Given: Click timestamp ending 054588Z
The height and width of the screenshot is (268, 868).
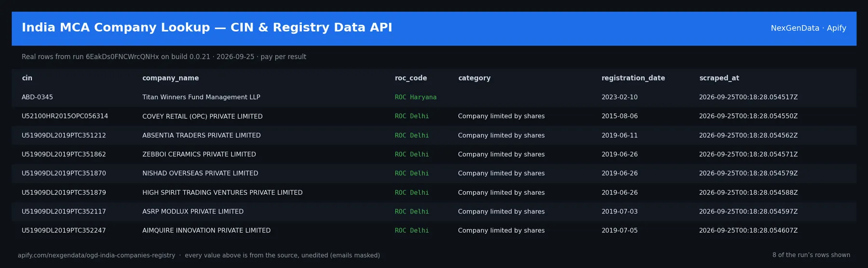Looking at the screenshot, I should tap(748, 192).
